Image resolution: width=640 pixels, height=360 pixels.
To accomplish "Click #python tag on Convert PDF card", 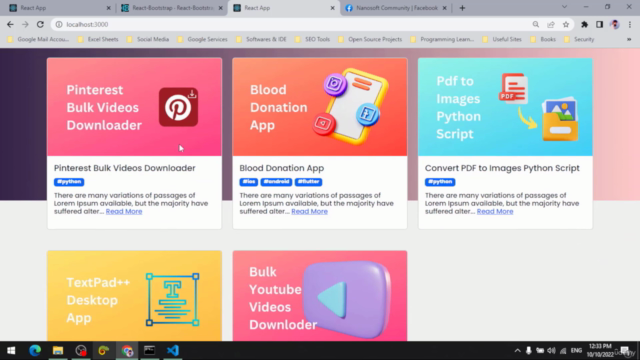I will click(440, 182).
